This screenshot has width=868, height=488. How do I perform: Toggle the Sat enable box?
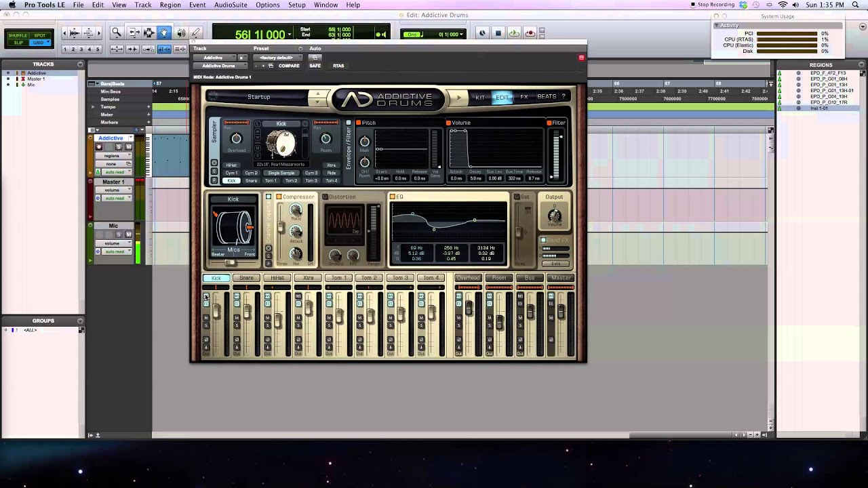[517, 197]
